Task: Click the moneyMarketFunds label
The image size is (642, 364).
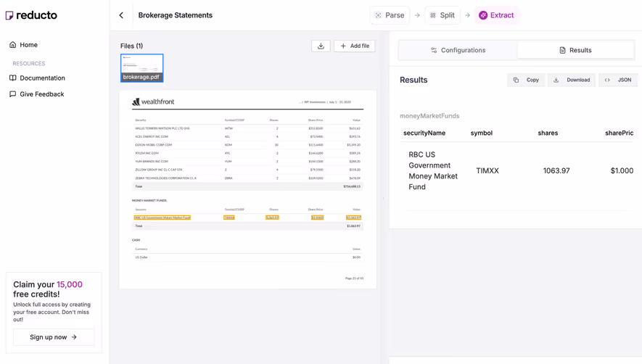Action: [x=429, y=116]
